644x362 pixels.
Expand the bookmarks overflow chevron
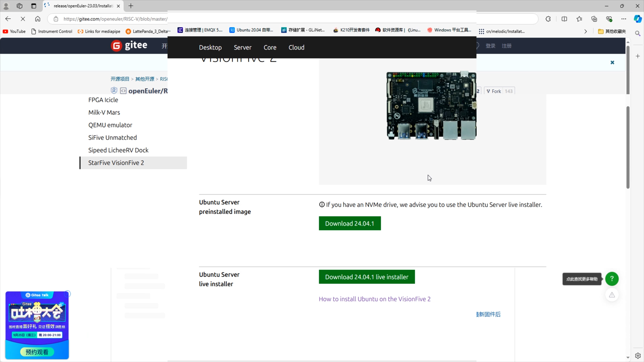click(585, 32)
